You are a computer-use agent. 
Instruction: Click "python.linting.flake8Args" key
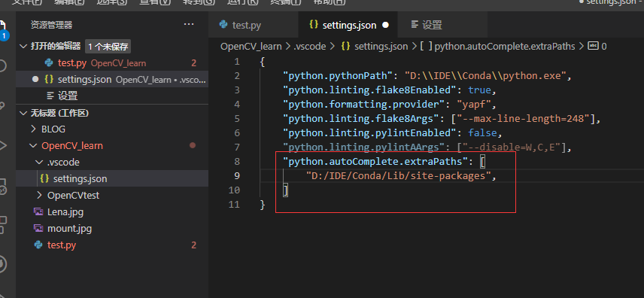(361, 119)
